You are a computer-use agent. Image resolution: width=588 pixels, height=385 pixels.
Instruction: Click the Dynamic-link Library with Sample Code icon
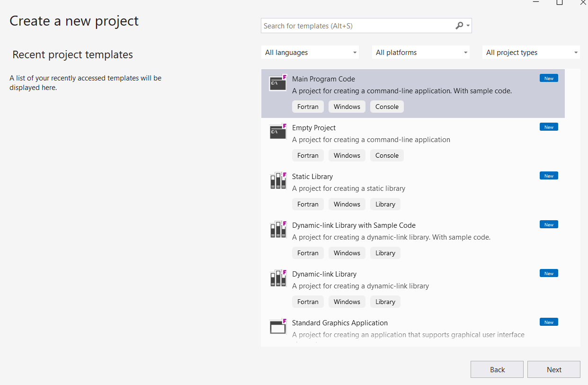pos(278,229)
